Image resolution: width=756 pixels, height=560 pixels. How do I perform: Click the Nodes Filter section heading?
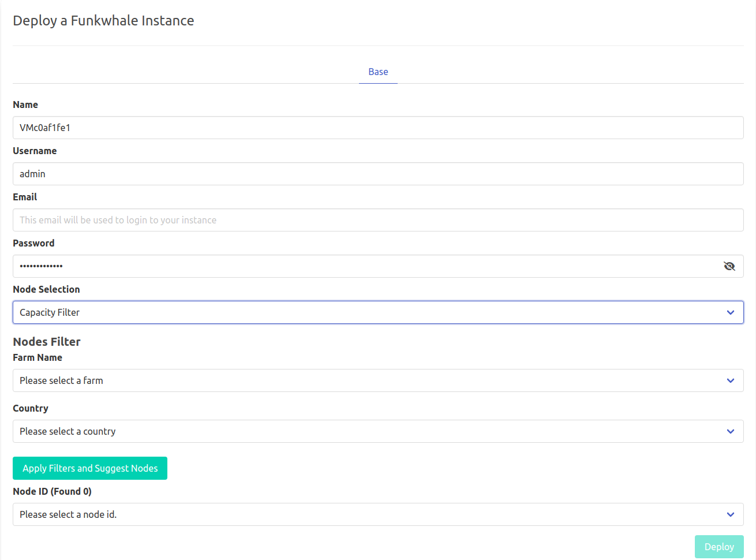click(47, 342)
